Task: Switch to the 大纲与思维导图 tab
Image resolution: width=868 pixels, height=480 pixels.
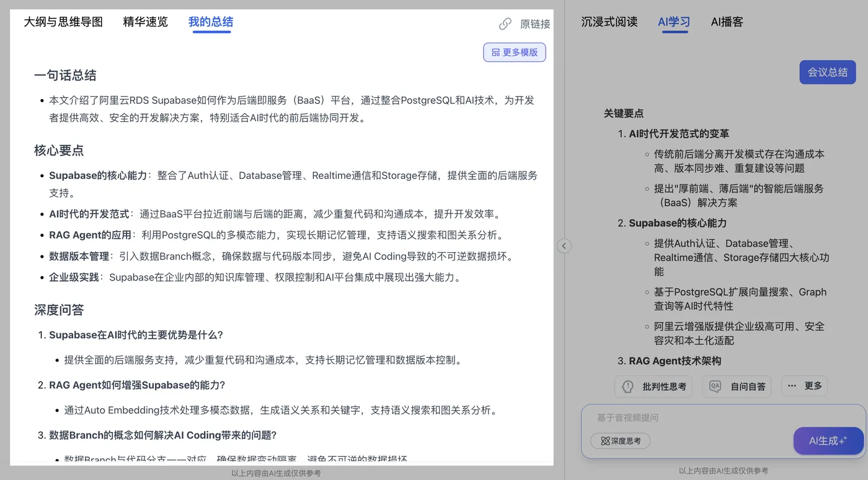Action: [63, 22]
